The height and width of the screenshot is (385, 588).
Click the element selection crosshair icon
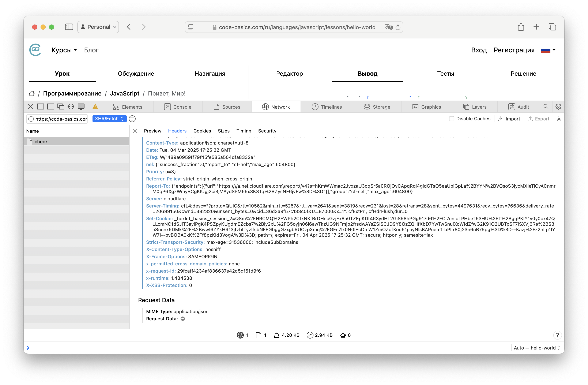(71, 107)
